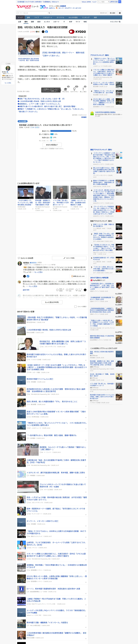Open article ローソン、熊本地震で救援物資を提供
The image size is (138, 644).
click(x=53, y=589)
